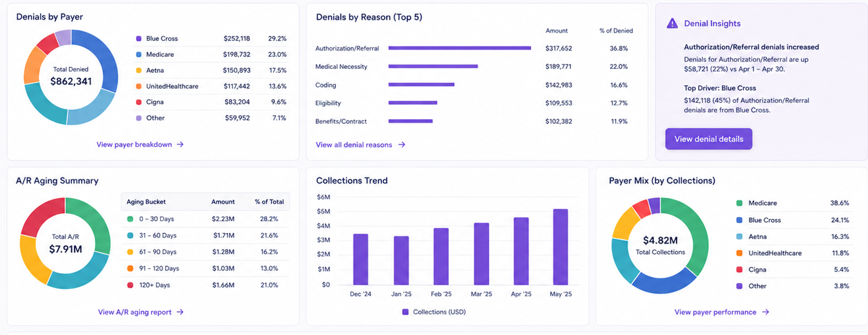Click the 24.1% Blue Cross payer mix value
Viewport: 868px width, 335px height.
point(840,220)
